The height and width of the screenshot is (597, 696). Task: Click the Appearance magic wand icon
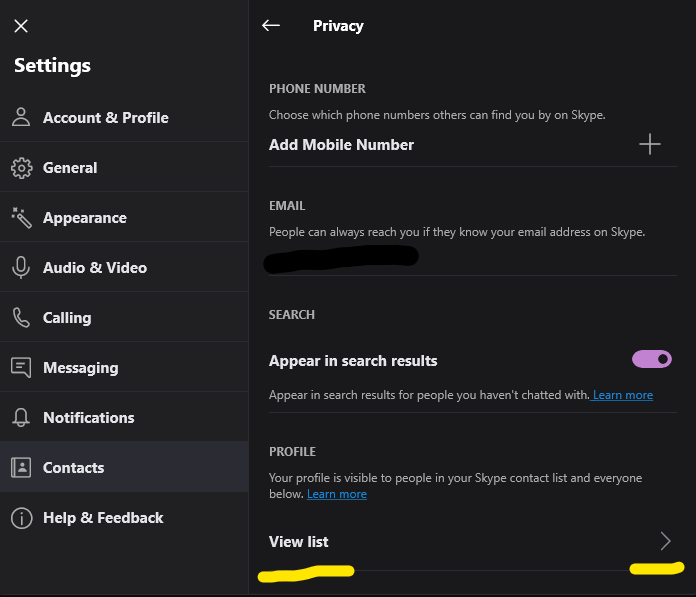click(21, 217)
